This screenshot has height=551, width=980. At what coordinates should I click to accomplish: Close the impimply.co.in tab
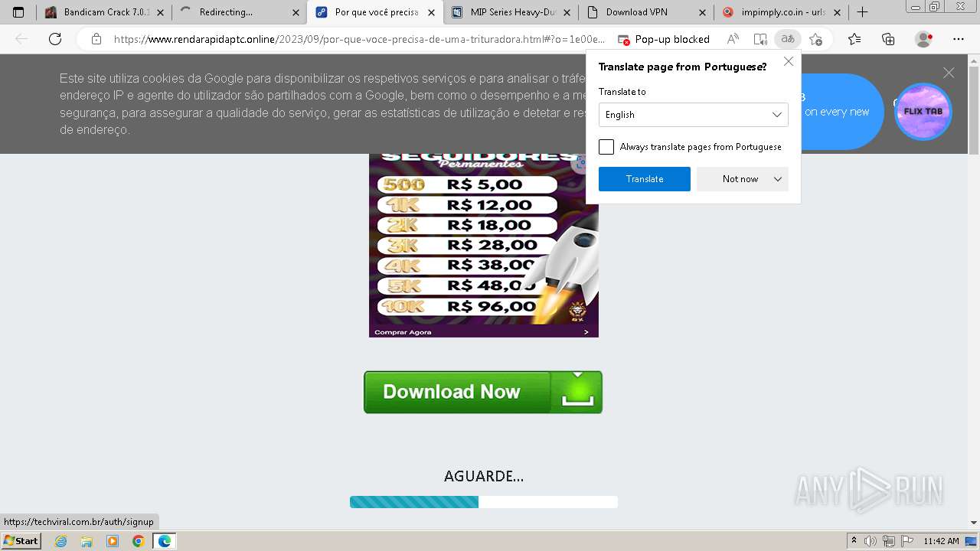pyautogui.click(x=838, y=12)
